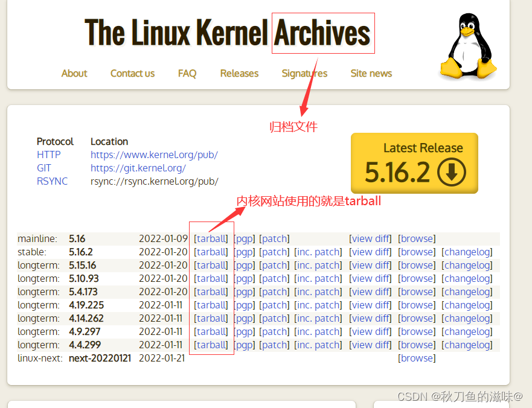The image size is (532, 408).
Task: Click The Linux Kernel Archives title
Action: 227,33
